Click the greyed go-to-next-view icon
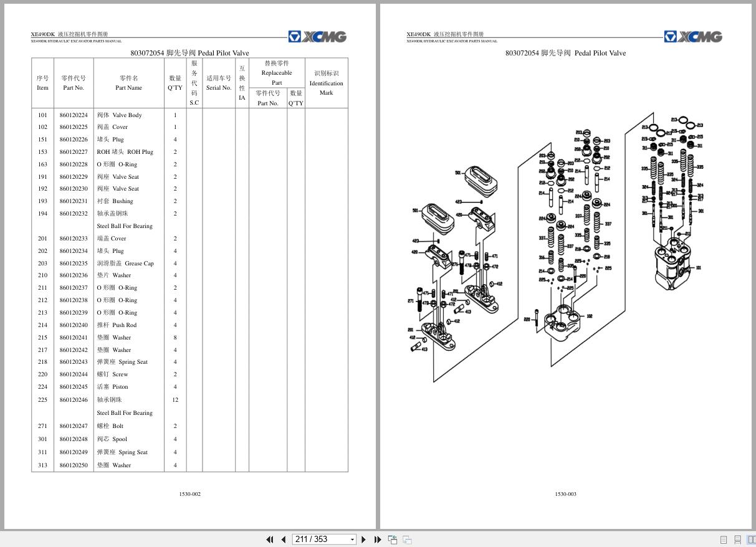The height and width of the screenshot is (547, 756). coord(407,540)
